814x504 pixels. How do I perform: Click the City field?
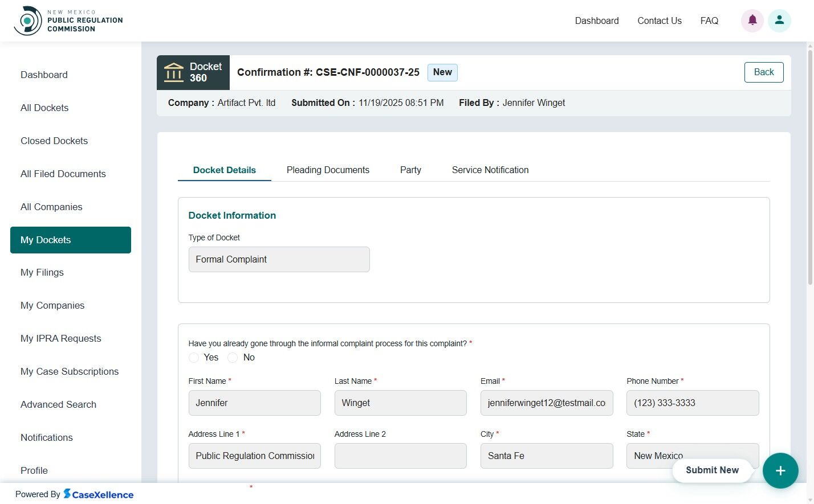click(547, 456)
